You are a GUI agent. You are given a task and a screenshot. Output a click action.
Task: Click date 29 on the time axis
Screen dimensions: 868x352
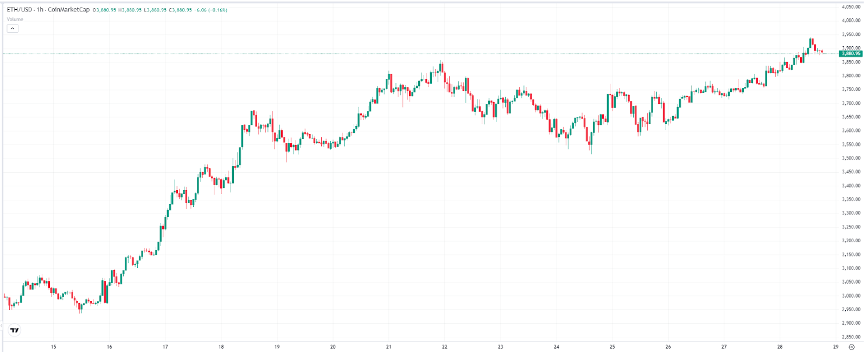pyautogui.click(x=835, y=347)
